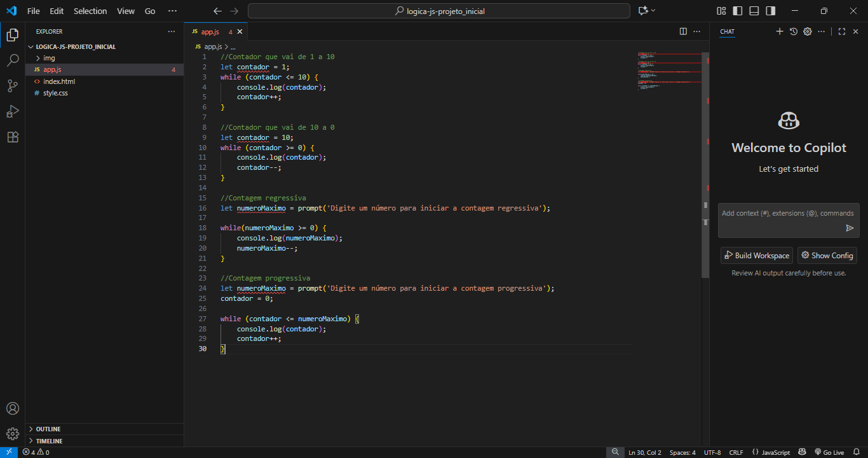
Task: Click the Show Config button
Action: [827, 255]
